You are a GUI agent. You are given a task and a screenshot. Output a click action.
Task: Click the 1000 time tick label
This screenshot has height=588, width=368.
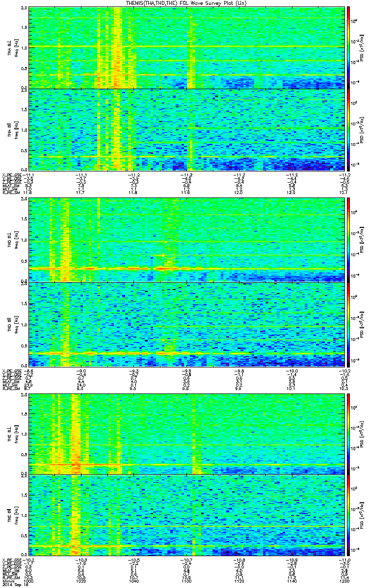(28, 581)
